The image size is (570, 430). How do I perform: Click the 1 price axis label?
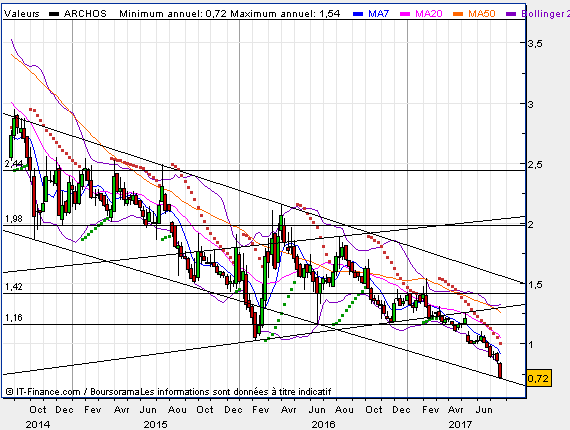pos(531,344)
